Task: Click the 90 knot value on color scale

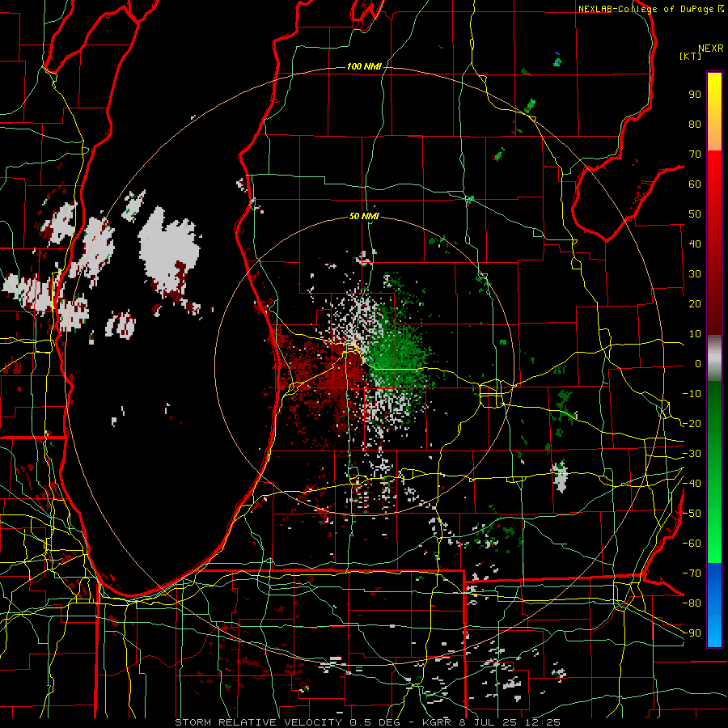Action: tap(695, 95)
